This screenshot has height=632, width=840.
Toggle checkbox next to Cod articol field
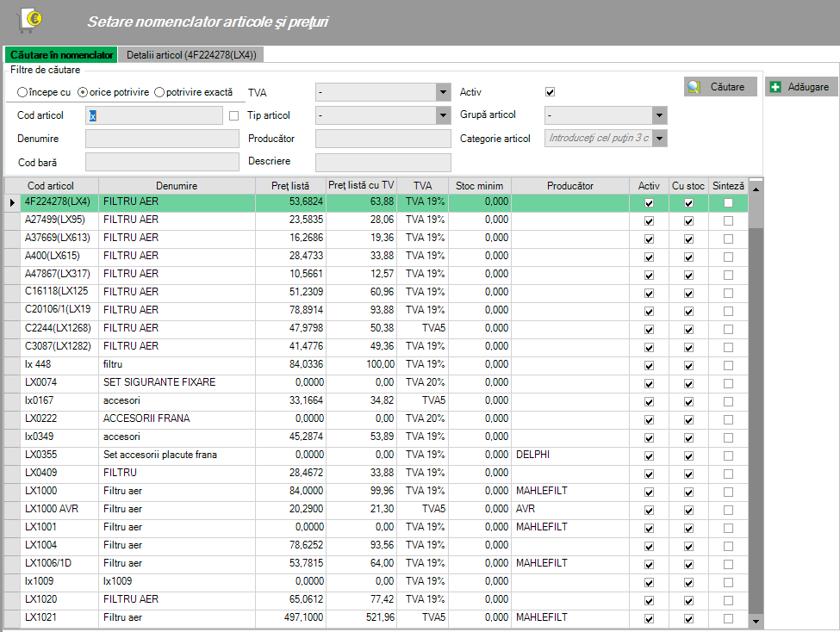click(233, 115)
